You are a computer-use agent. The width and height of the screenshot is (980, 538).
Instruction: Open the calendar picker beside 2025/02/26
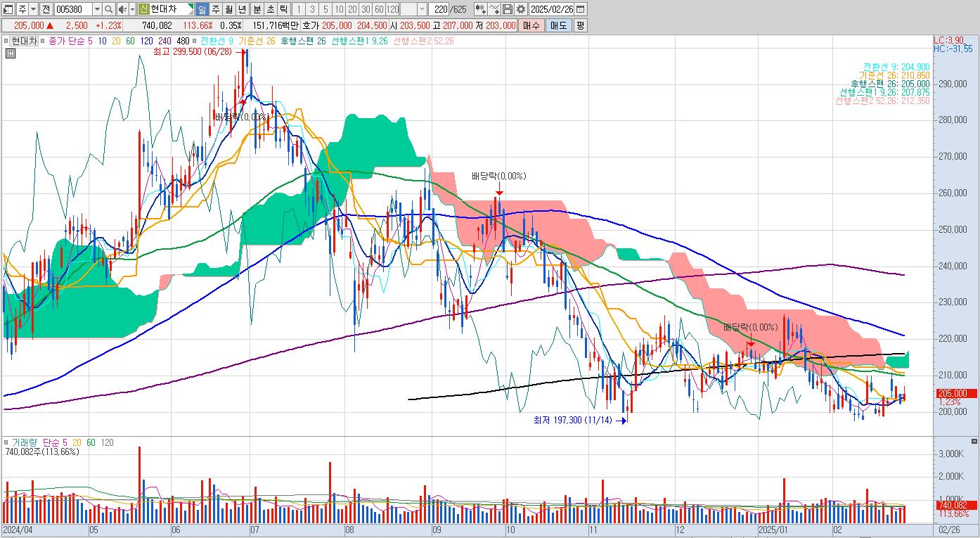580,9
